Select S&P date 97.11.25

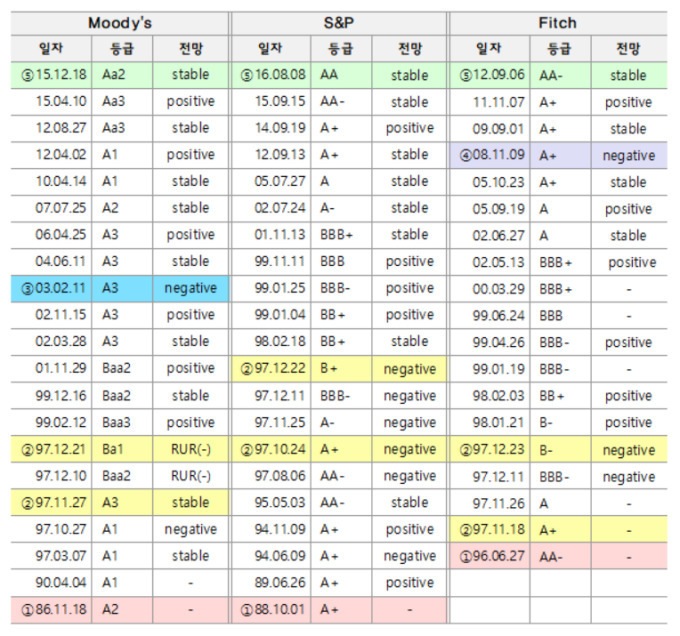[x=280, y=422]
